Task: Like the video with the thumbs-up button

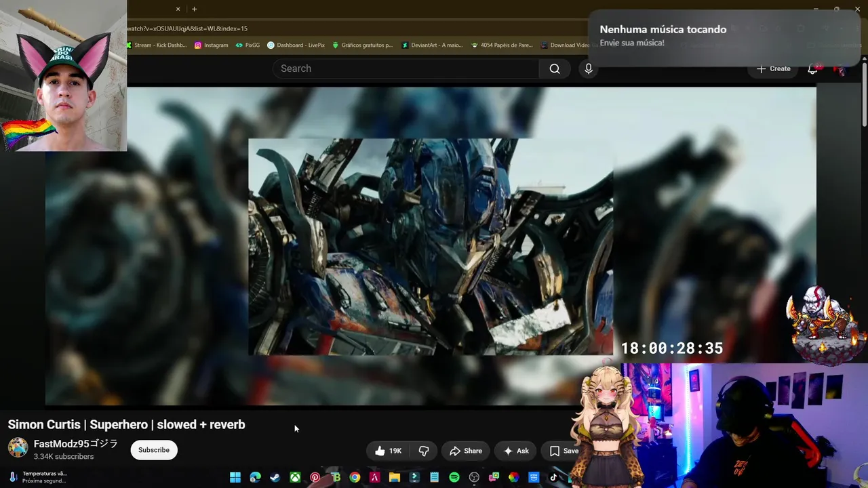Action: 389,451
